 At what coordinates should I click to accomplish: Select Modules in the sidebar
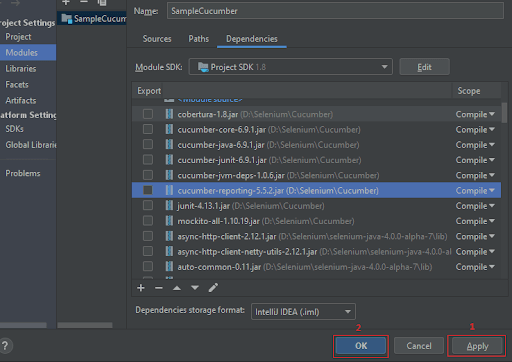pyautogui.click(x=28, y=52)
